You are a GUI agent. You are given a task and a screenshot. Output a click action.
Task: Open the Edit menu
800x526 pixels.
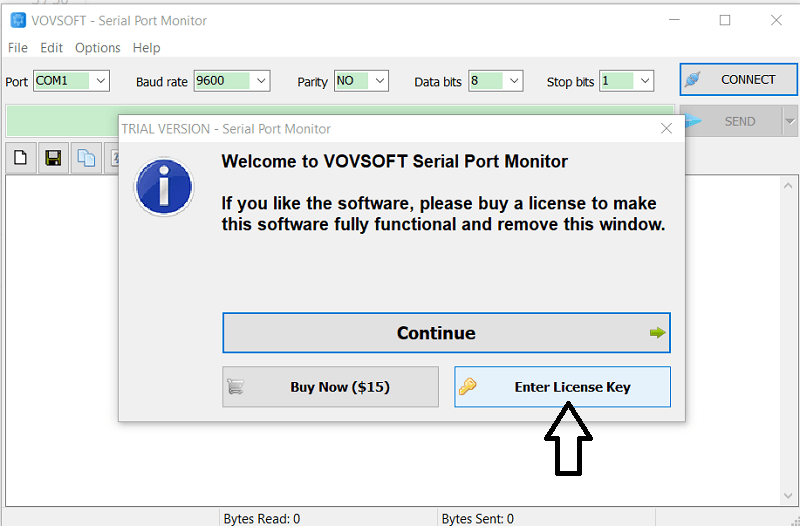(x=51, y=48)
